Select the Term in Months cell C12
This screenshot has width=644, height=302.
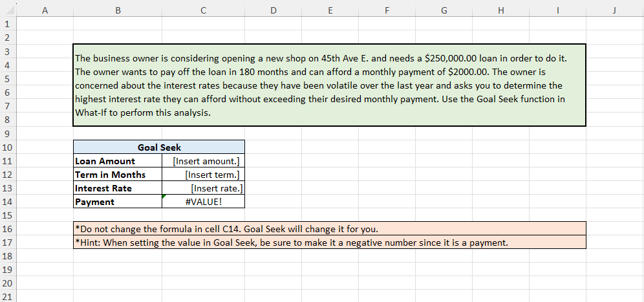(203, 174)
